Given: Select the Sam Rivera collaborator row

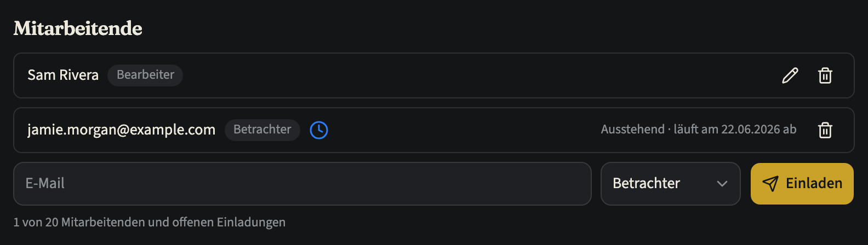Looking at the screenshot, I should tap(434, 75).
